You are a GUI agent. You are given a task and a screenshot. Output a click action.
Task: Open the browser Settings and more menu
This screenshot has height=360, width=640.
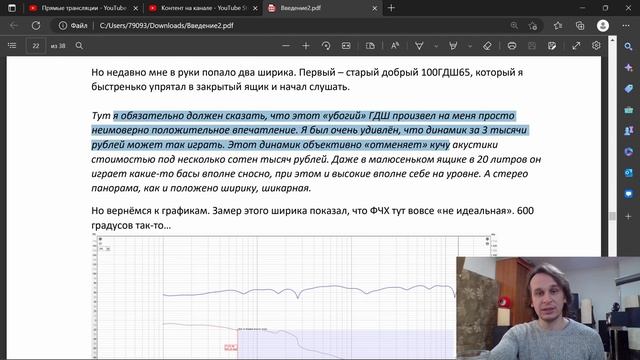(626, 25)
